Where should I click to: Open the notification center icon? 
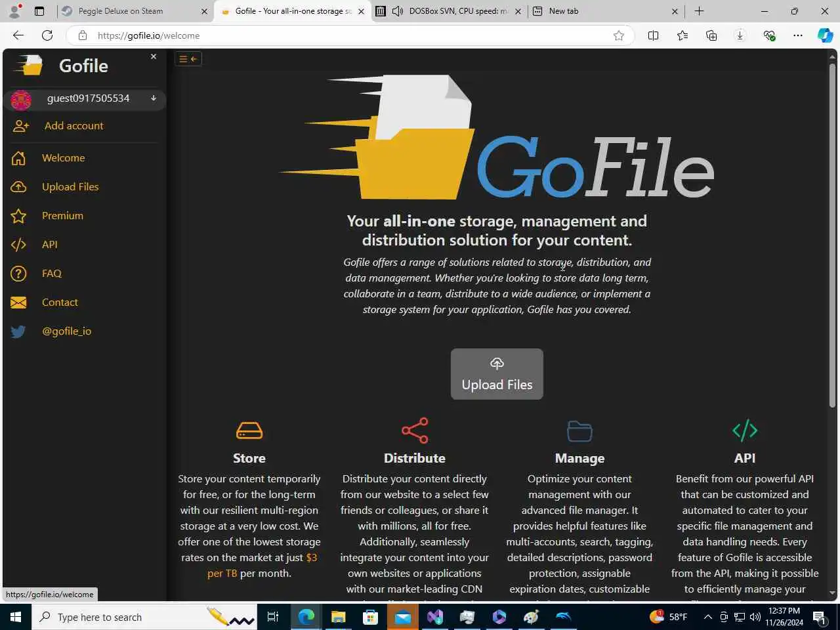point(819,617)
